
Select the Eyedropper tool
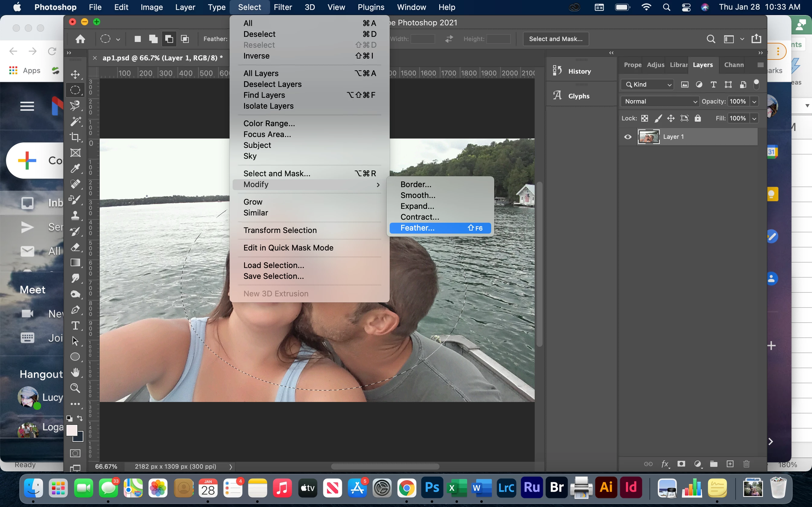click(75, 168)
